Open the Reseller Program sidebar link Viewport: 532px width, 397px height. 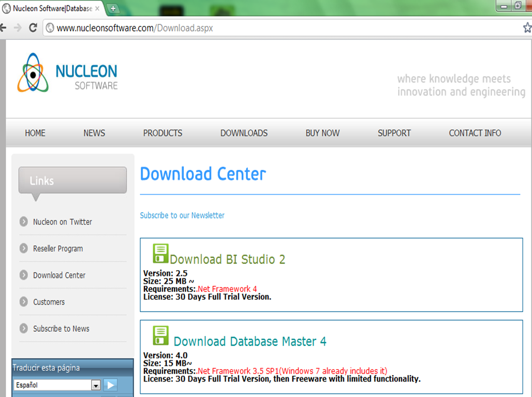58,248
